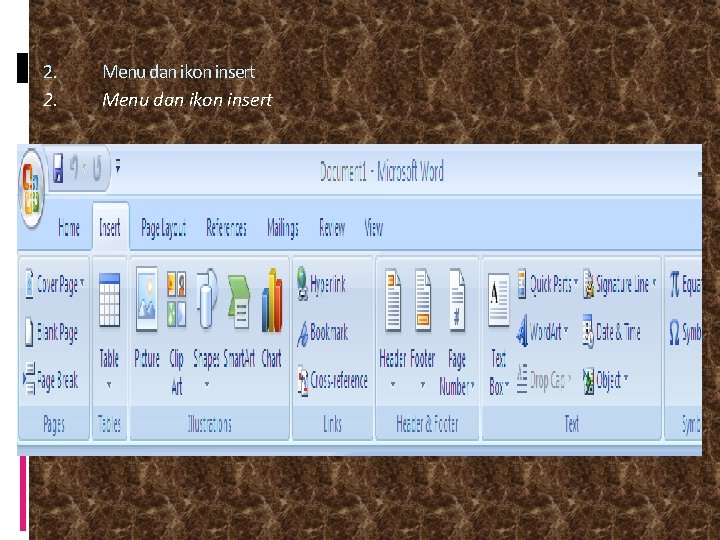720x540 pixels.
Task: Click the Footer icon
Action: point(423,300)
